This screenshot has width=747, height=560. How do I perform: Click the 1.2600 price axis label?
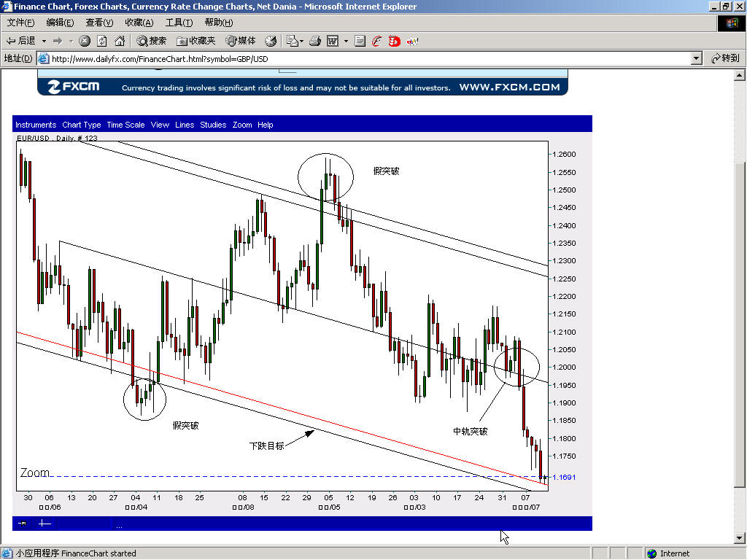click(x=565, y=155)
